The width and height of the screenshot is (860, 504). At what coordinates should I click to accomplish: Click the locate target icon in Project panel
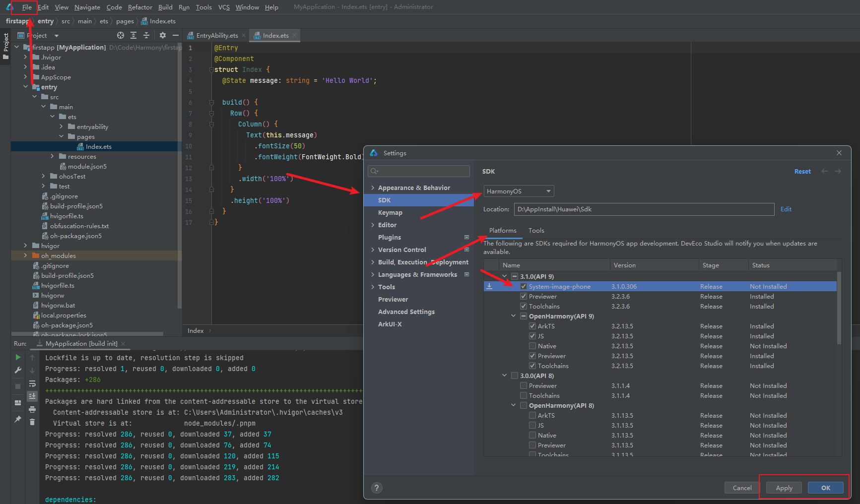tap(121, 35)
